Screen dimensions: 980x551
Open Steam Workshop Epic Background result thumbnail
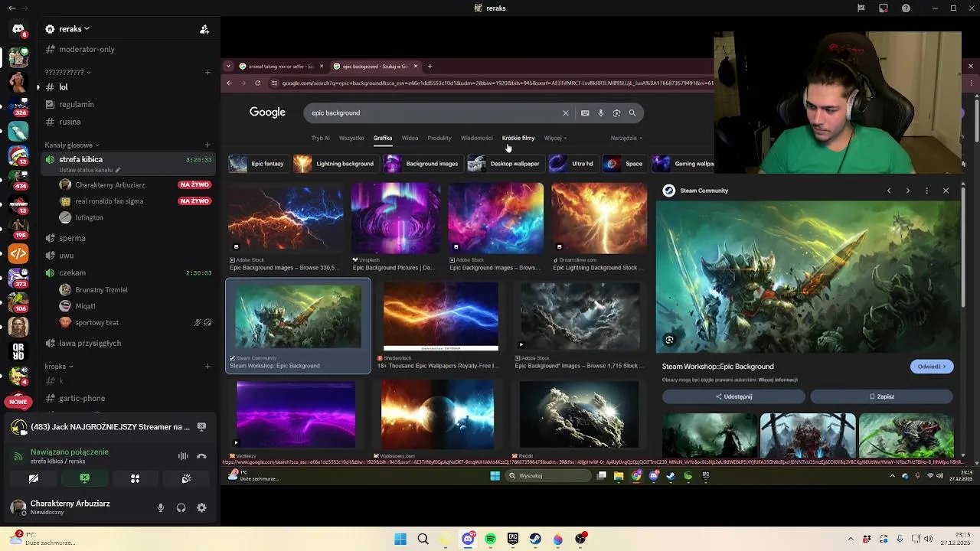pos(298,316)
